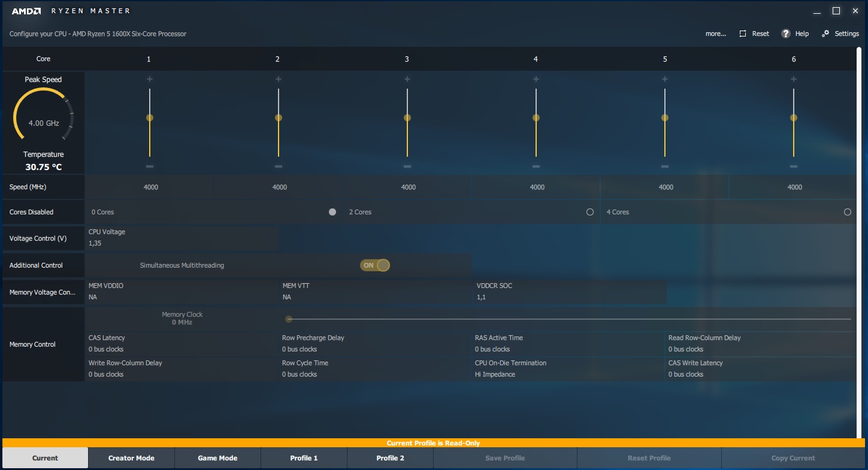868x470 pixels.
Task: Click CPU On-Die Termination Hi Impedance
Action: (495, 374)
